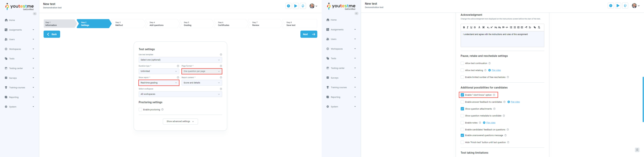Click the help icon beside Enable proctoring
The width and height of the screenshot is (644, 157).
coord(163,110)
